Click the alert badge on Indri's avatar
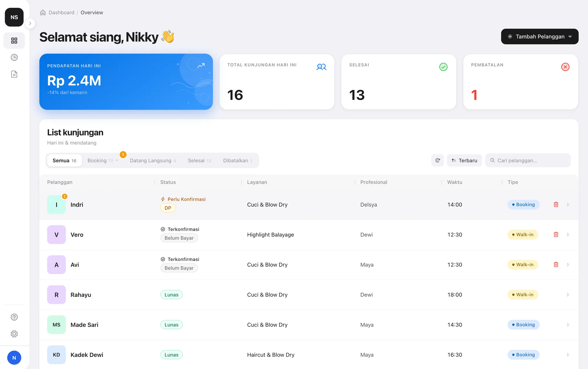The height and width of the screenshot is (369, 588). [x=65, y=196]
